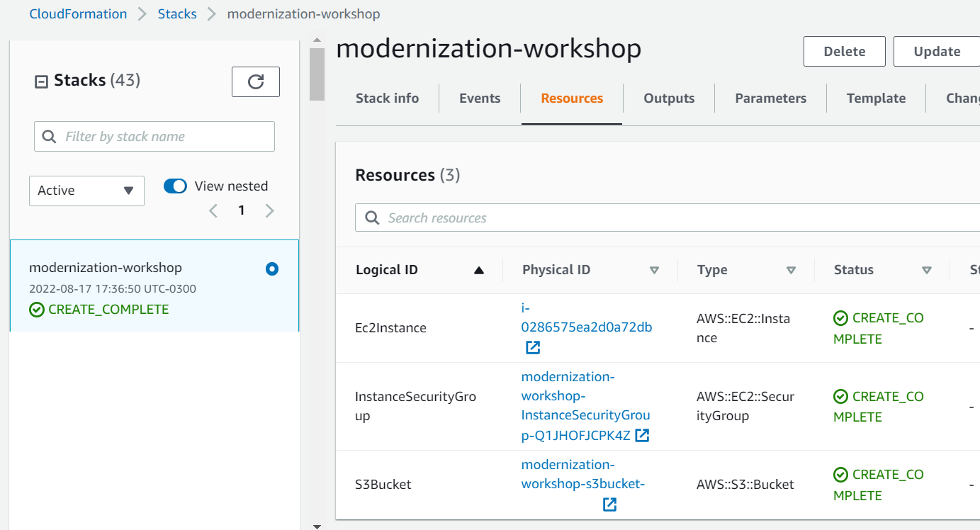Sort by Status column arrow
This screenshot has height=530, width=980.
[926, 270]
